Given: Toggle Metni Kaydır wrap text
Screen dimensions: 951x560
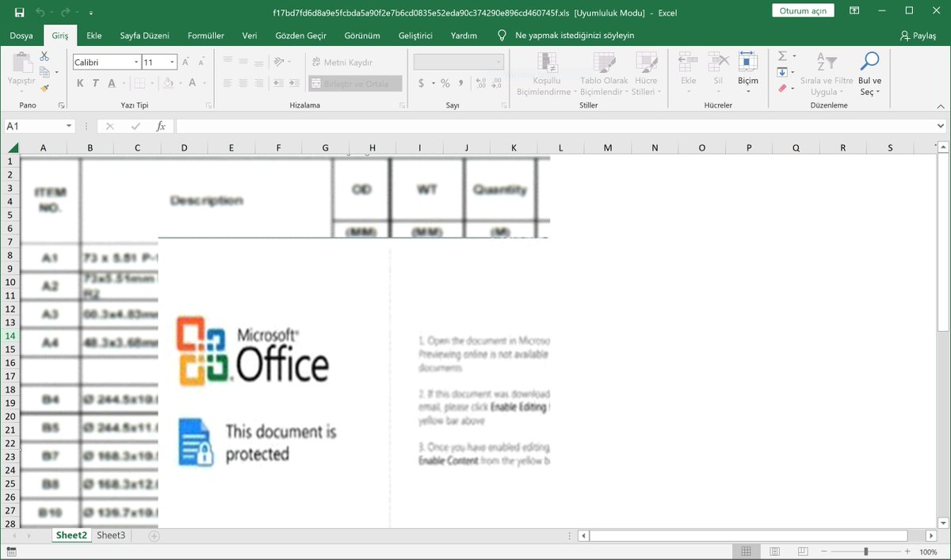Looking at the screenshot, I should tap(342, 62).
